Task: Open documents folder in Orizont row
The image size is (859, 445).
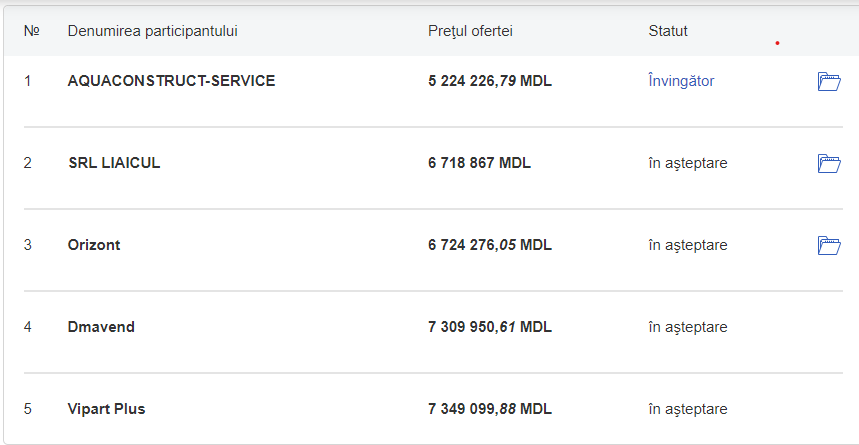Action: click(828, 246)
